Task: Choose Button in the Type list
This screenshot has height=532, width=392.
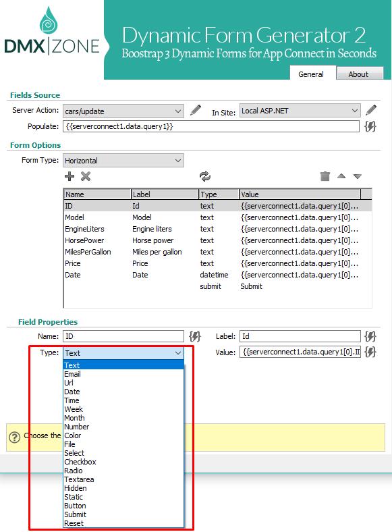Action: point(123,506)
